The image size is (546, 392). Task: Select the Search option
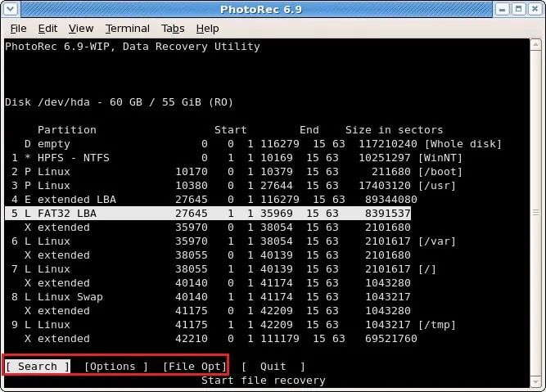point(38,367)
